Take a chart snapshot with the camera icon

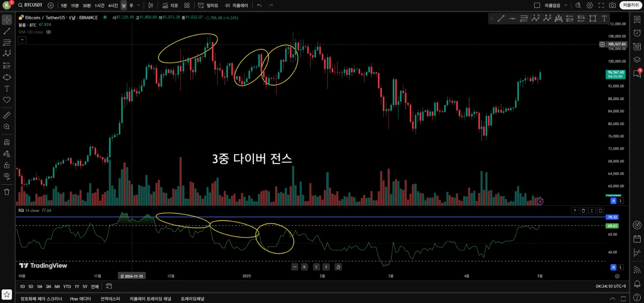point(613,5)
